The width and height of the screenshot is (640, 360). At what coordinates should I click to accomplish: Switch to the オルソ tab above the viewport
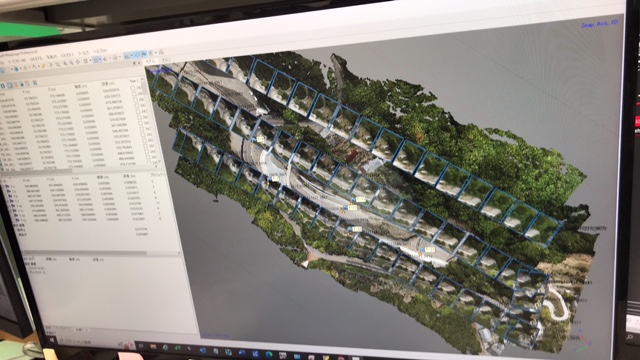[x=165, y=60]
